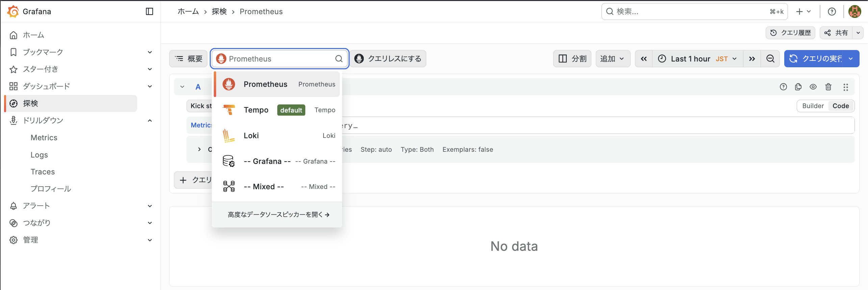Open the advanced data source picker link
868x290 pixels.
[x=279, y=215]
